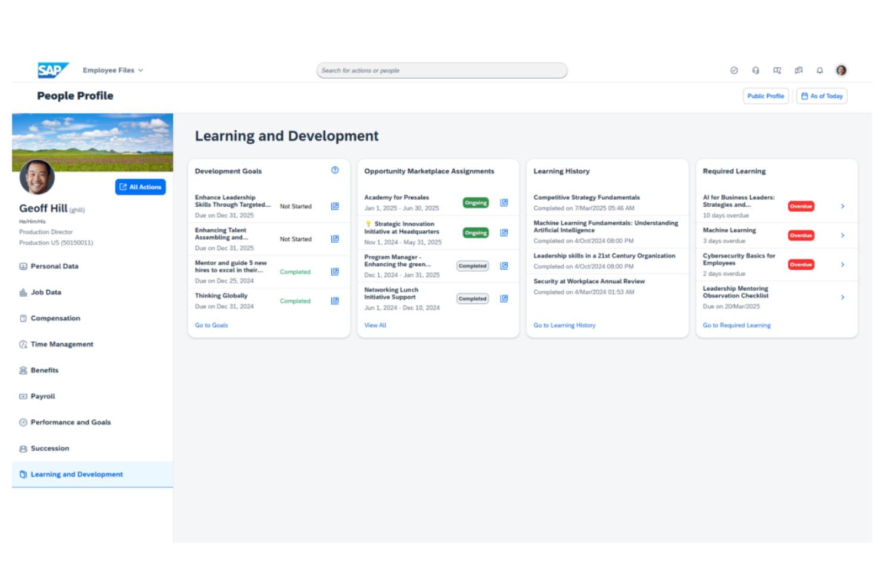882x588 pixels.
Task: Expand AI for Business Leaders required learning item
Action: (843, 206)
